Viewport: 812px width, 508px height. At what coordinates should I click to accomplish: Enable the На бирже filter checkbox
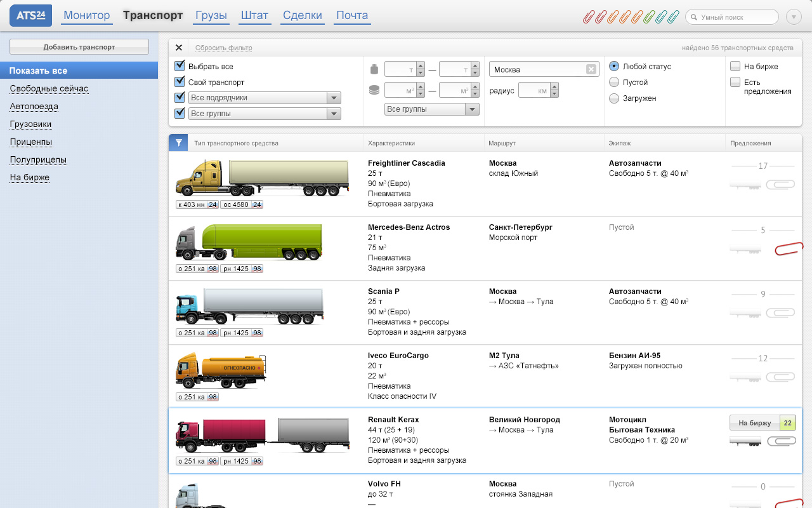tap(735, 66)
